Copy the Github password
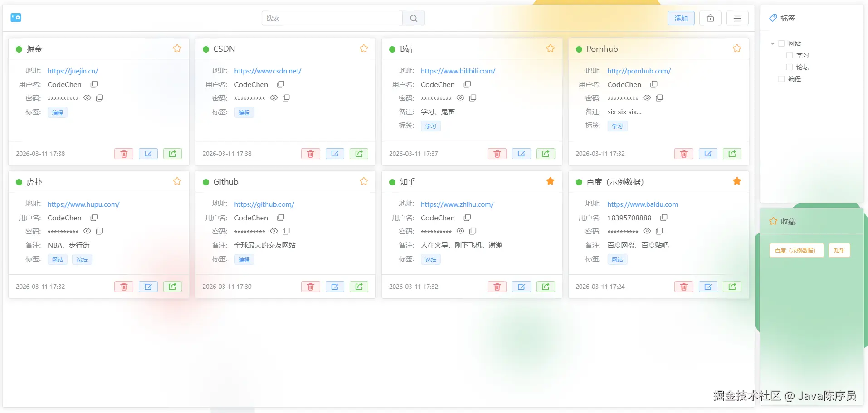868x413 pixels. [x=286, y=231]
